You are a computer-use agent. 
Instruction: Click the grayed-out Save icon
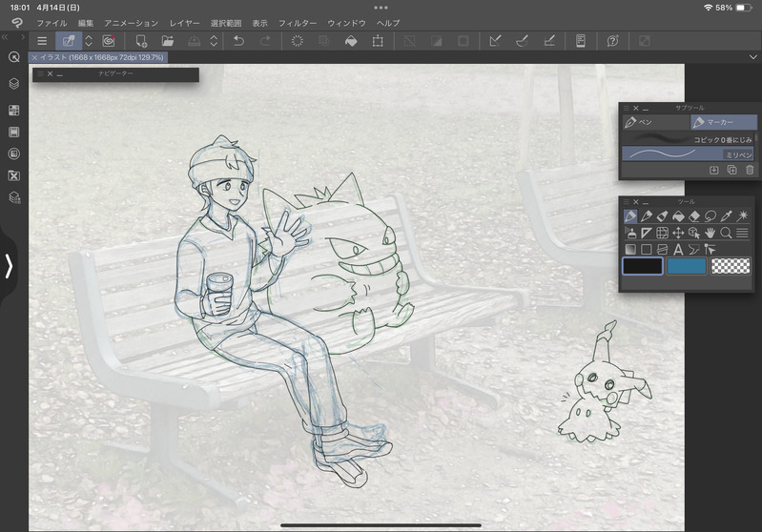click(x=194, y=41)
